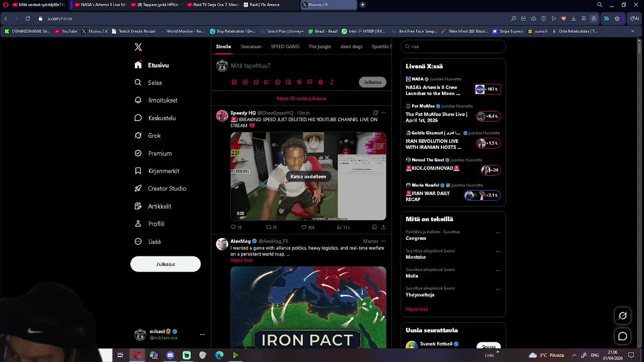
Task: Open Selaa search page icon
Action: click(x=138, y=82)
